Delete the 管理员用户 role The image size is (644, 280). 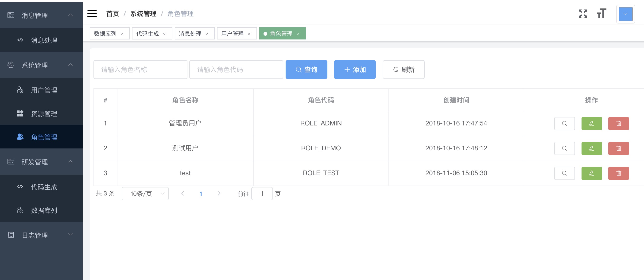point(618,124)
